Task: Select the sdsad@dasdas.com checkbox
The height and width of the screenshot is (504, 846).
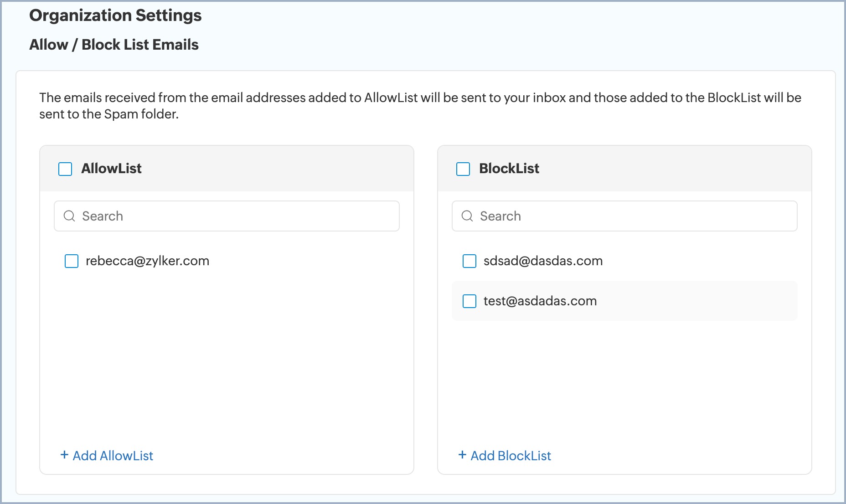Action: tap(469, 261)
